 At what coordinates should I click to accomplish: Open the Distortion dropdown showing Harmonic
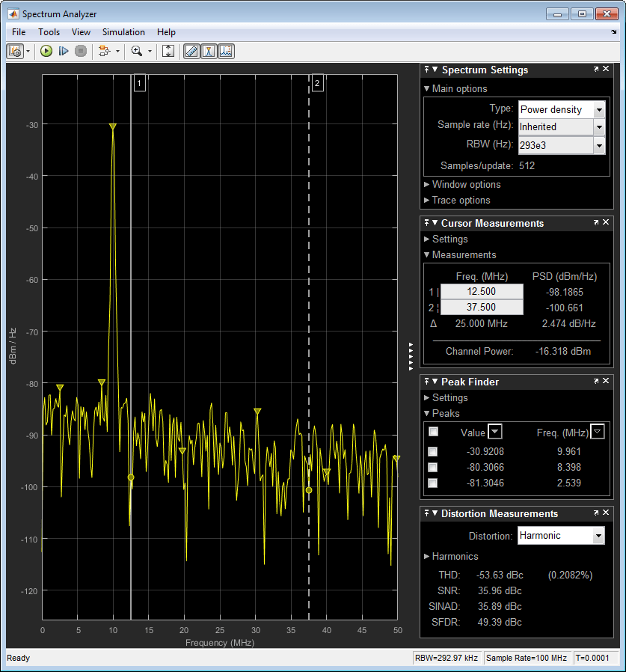(x=598, y=536)
